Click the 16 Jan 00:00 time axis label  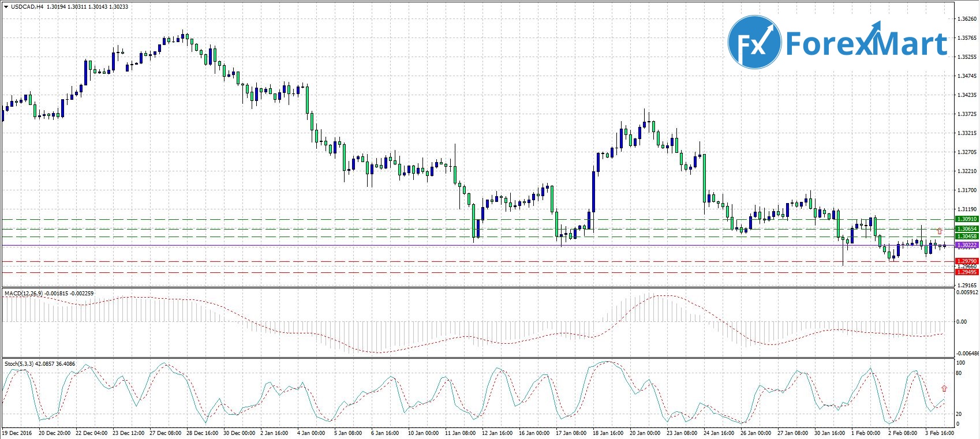coord(534,433)
